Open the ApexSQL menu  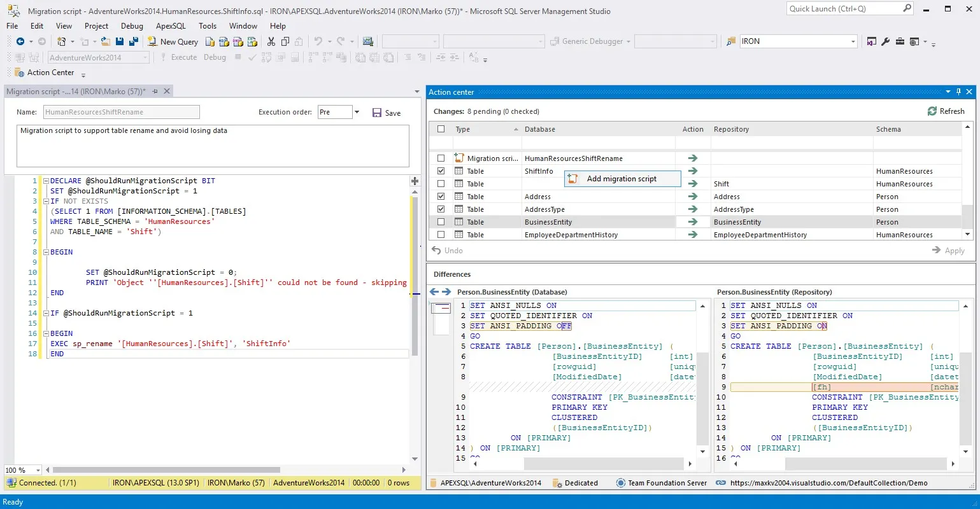click(170, 26)
